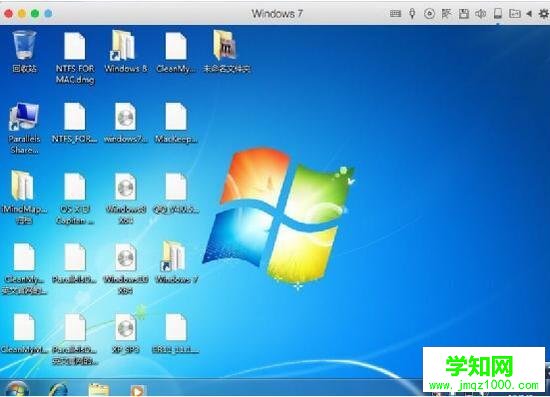
Task: Click the USB device icon in title bar
Action: coord(497,14)
